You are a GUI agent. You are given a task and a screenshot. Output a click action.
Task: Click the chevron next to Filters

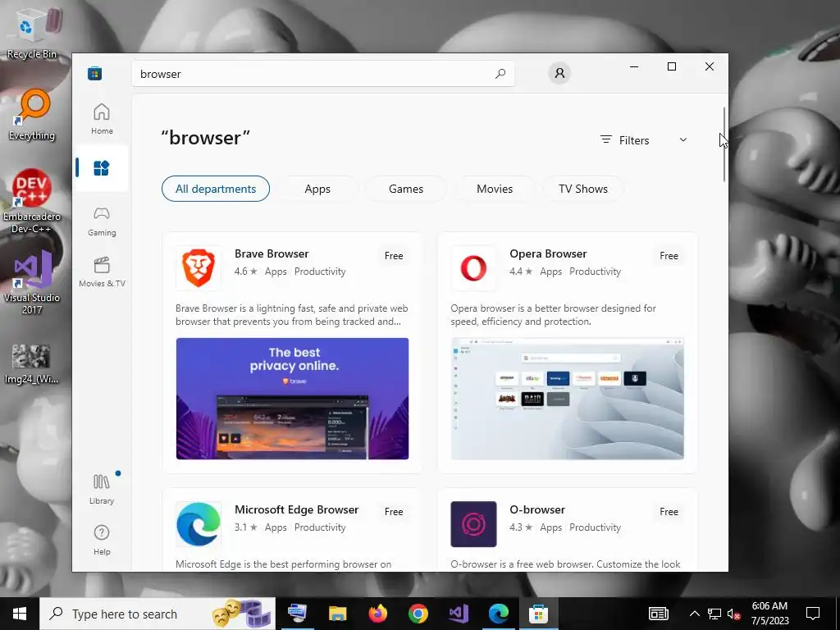pyautogui.click(x=683, y=139)
